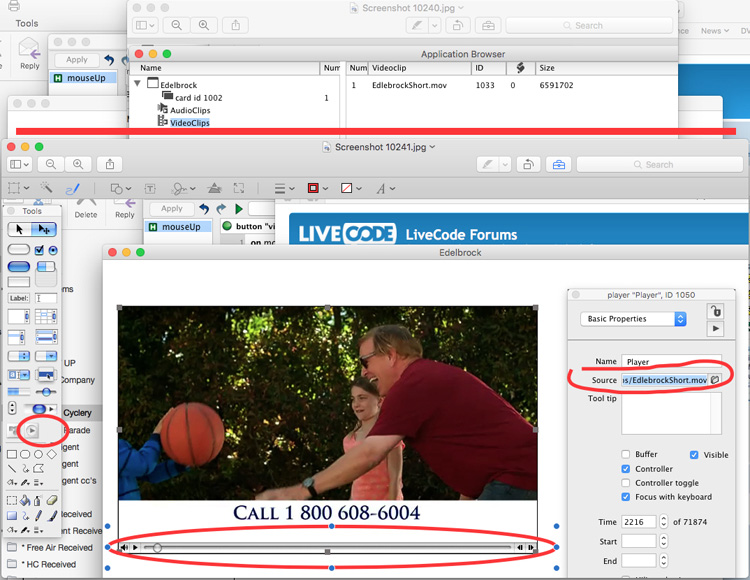Select VideoClips in Application Browser
Viewport: 750px width, 580px height.
tap(189, 122)
